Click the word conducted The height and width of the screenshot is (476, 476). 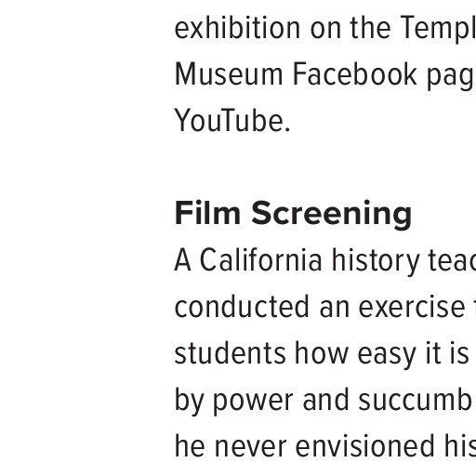[242, 307]
